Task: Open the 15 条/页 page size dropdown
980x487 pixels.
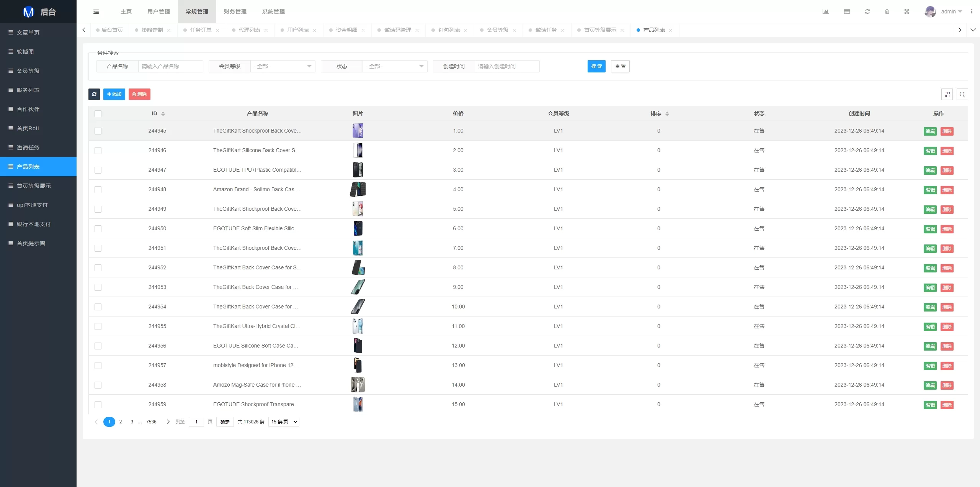Action: coord(284,422)
